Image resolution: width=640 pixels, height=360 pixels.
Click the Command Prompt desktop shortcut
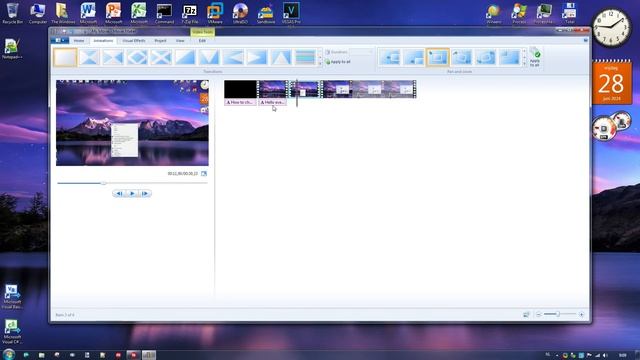point(164,13)
